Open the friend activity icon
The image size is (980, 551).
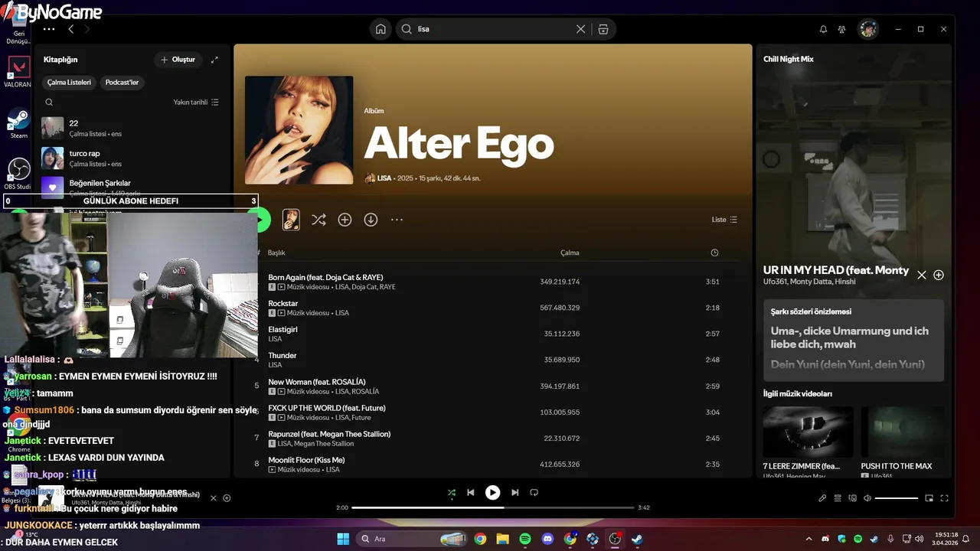(x=842, y=29)
